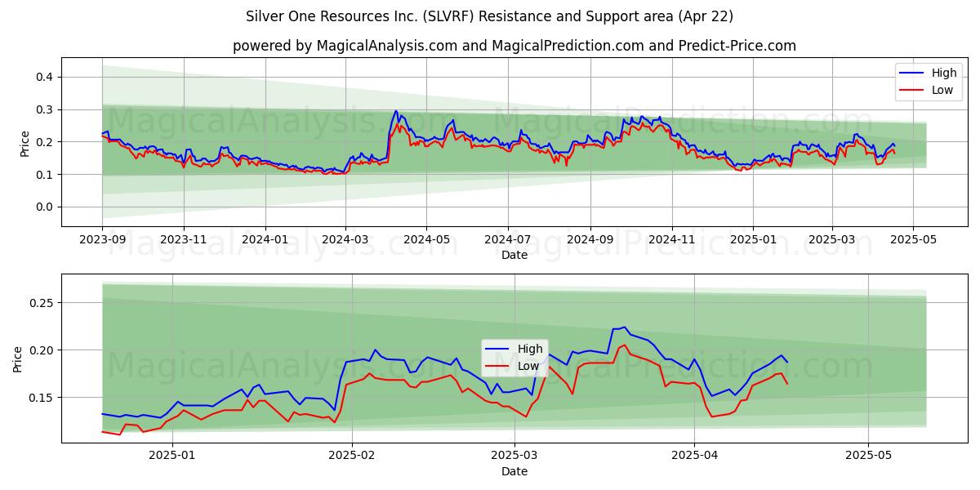Click the '2025-04' tick in bottom chart
Screen dimensions: 980x490
(694, 457)
